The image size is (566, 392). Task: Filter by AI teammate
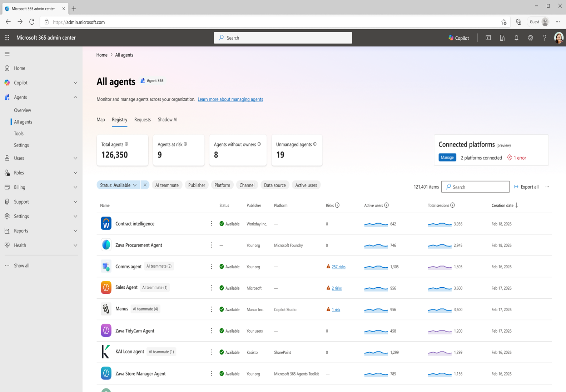pyautogui.click(x=167, y=185)
